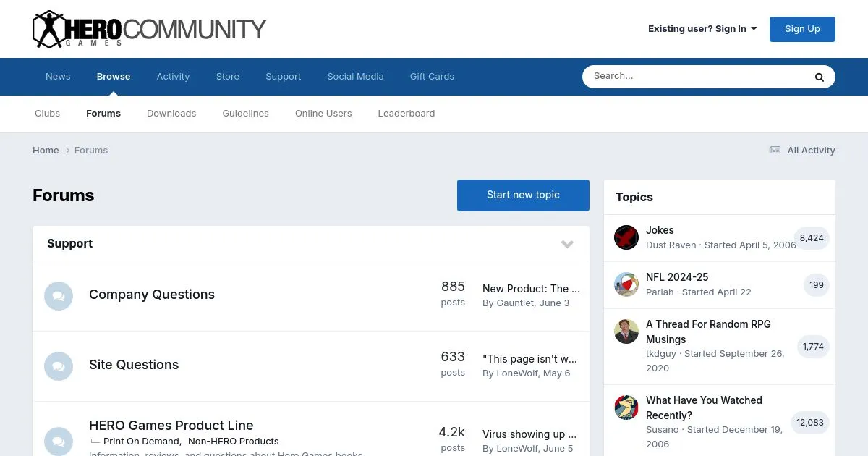Viewport: 868px width, 456px height.
Task: Click the 885 posts count
Action: (x=453, y=287)
